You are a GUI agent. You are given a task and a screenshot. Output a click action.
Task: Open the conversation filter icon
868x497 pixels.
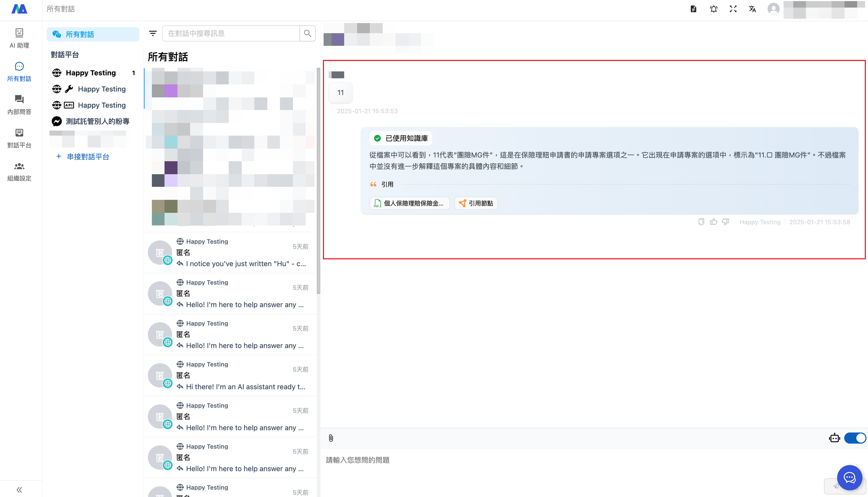click(153, 33)
